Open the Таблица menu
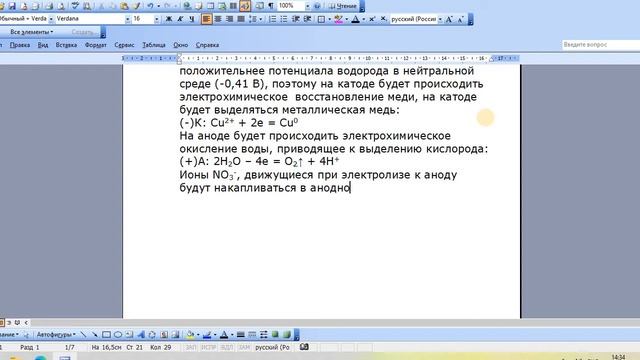 point(154,45)
